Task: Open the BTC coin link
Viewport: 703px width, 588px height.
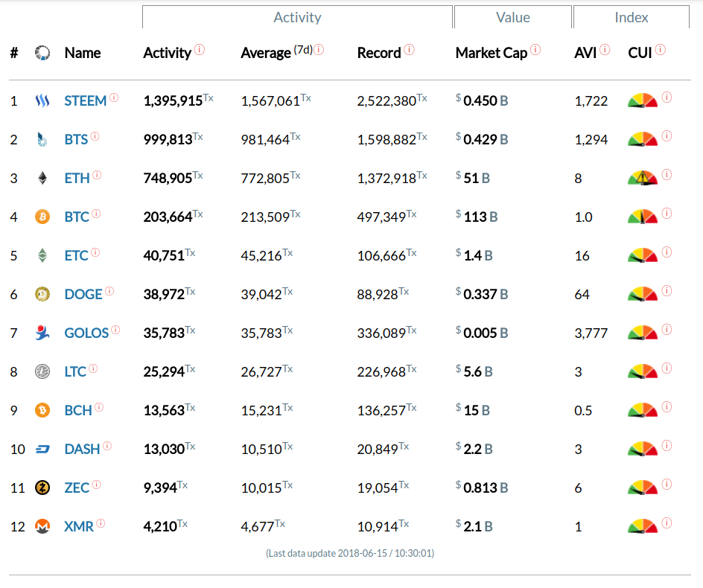Action: (77, 217)
